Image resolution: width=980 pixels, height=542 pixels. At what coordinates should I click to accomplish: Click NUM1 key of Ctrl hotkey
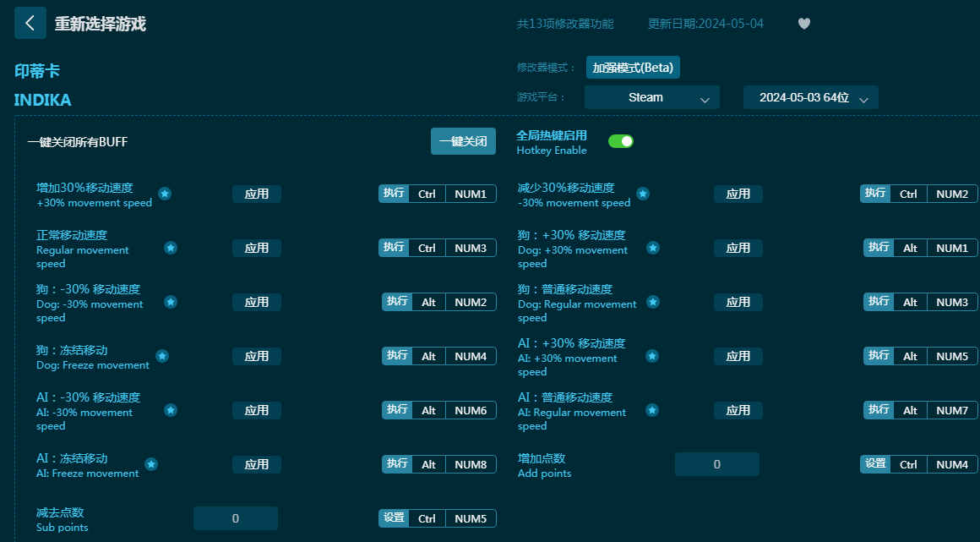[x=471, y=194]
